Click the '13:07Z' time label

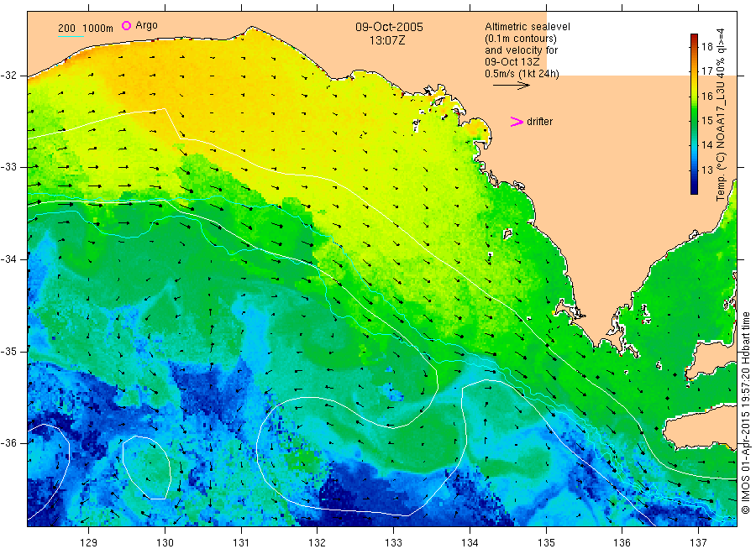pos(387,40)
